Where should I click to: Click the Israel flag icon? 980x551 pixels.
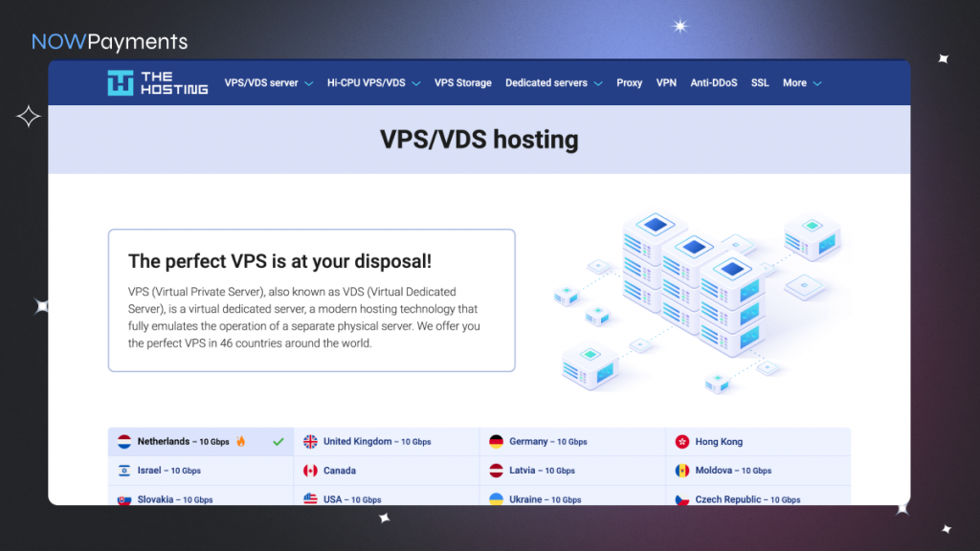point(124,471)
